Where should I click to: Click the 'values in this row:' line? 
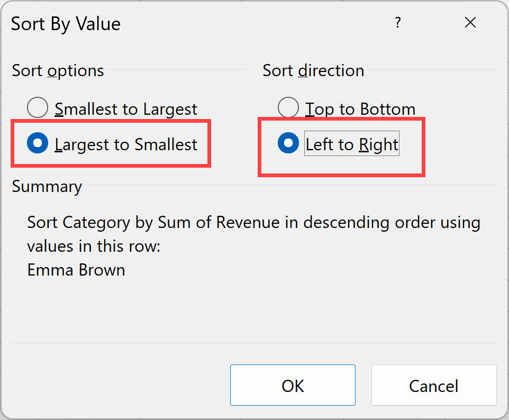(94, 246)
